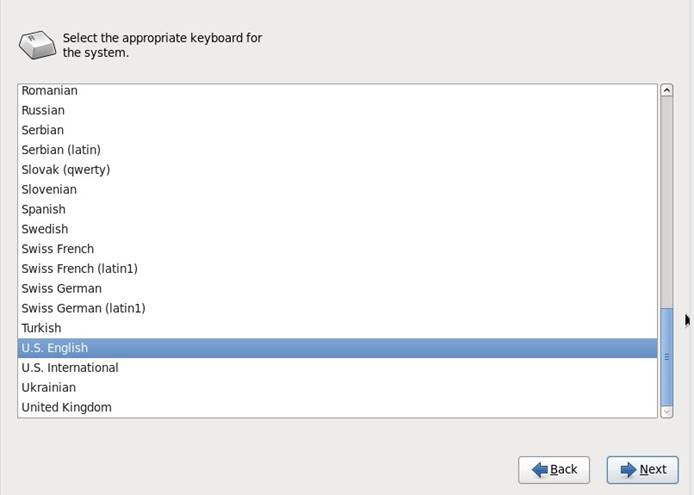
Task: Click the Back button
Action: [x=554, y=469]
